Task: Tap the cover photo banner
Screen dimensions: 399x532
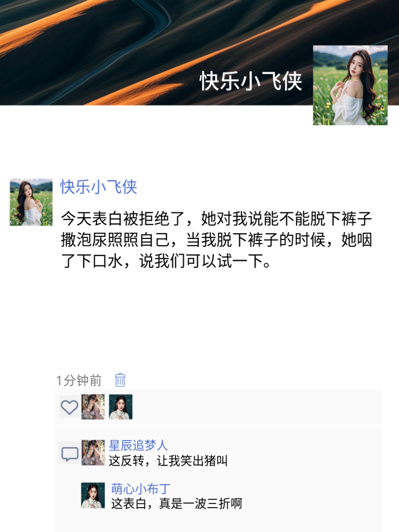Action: 156,52
